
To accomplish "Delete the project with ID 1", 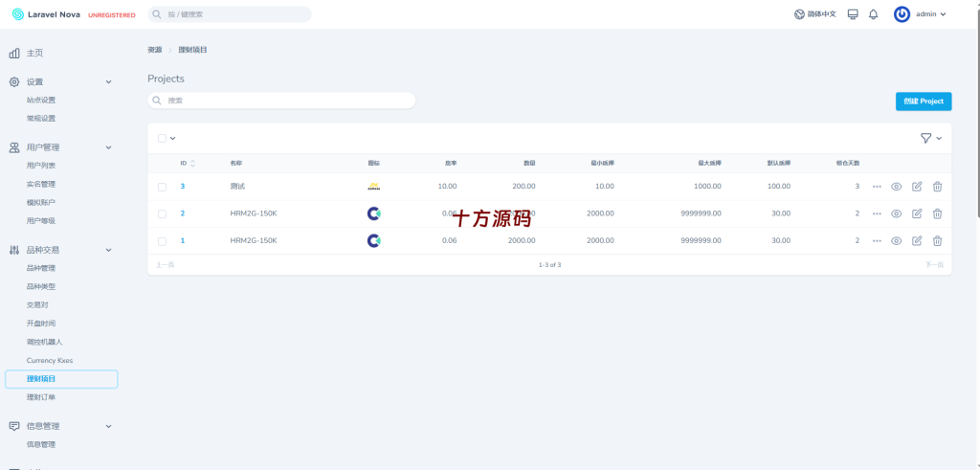I will click(938, 240).
